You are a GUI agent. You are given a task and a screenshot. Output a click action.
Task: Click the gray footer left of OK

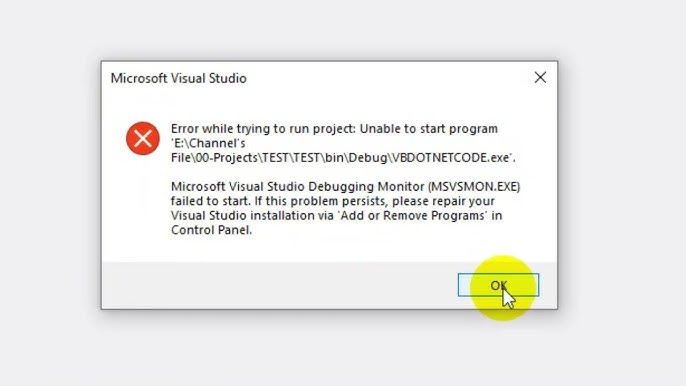[x=280, y=285]
